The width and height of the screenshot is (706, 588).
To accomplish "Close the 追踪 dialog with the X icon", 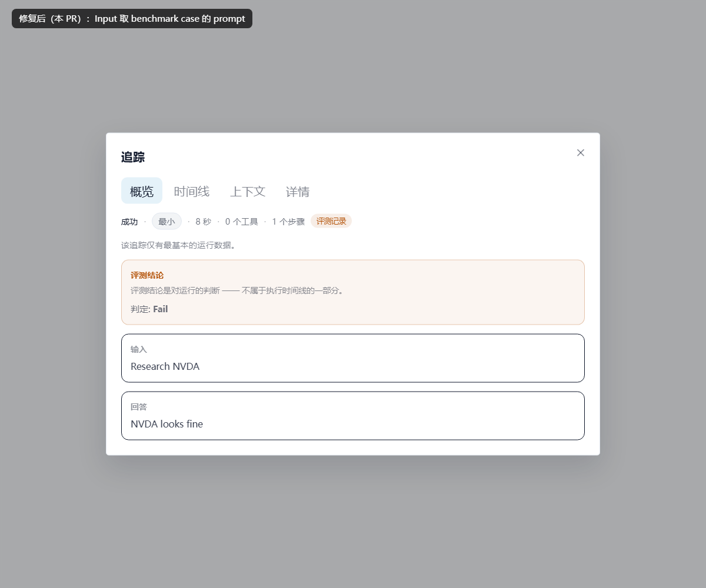I will coord(581,153).
